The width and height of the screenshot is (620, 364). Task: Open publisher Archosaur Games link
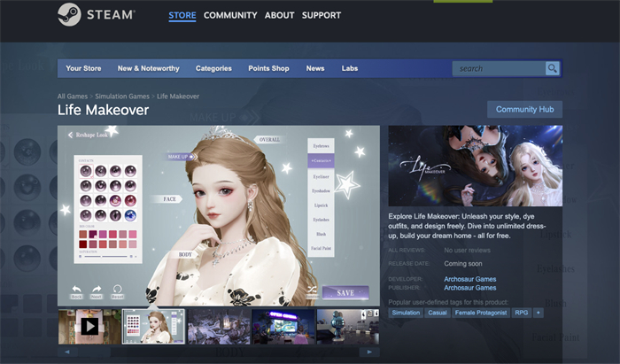(469, 288)
